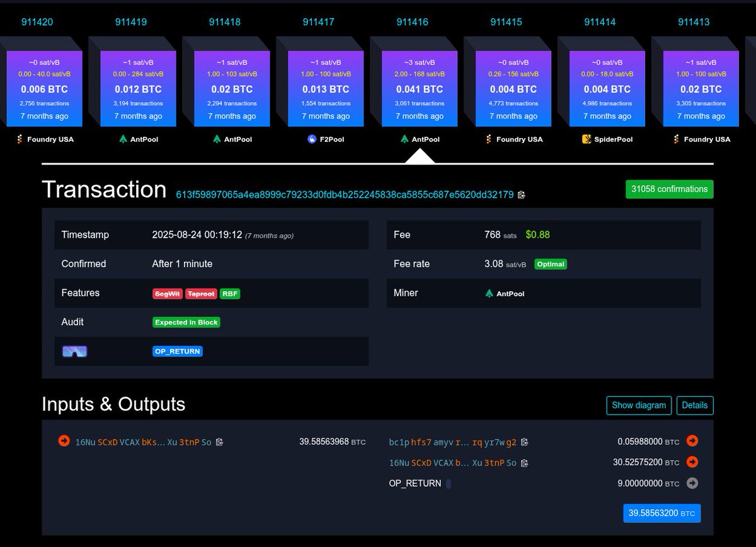Open the output address 16Nu SCxD VCAX b…

[x=453, y=463]
